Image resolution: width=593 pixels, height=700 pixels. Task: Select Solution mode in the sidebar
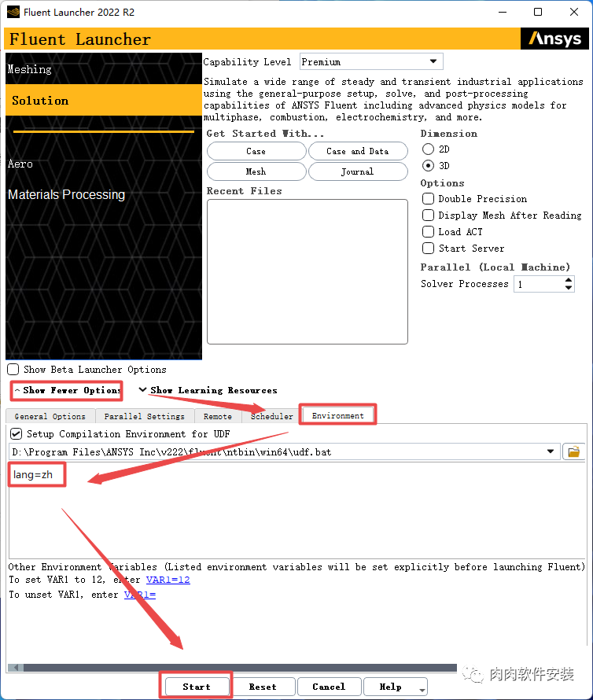104,100
